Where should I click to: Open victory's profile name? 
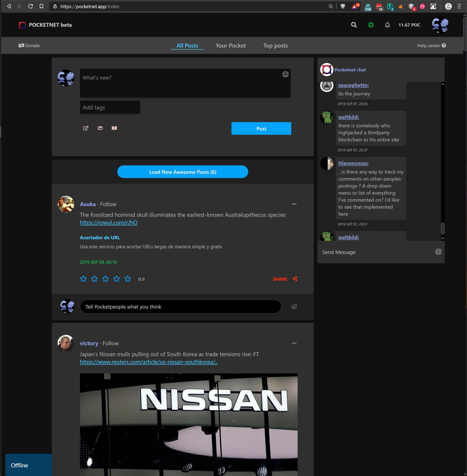click(89, 343)
